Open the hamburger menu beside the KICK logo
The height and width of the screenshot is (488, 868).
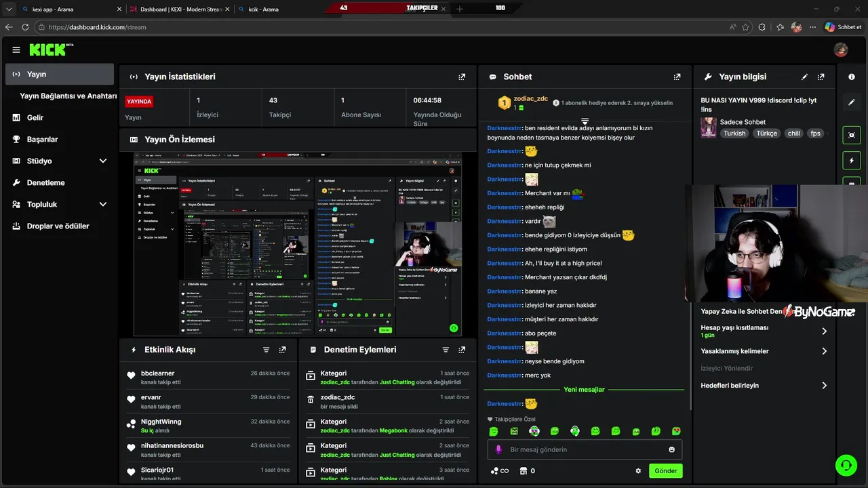click(x=16, y=49)
